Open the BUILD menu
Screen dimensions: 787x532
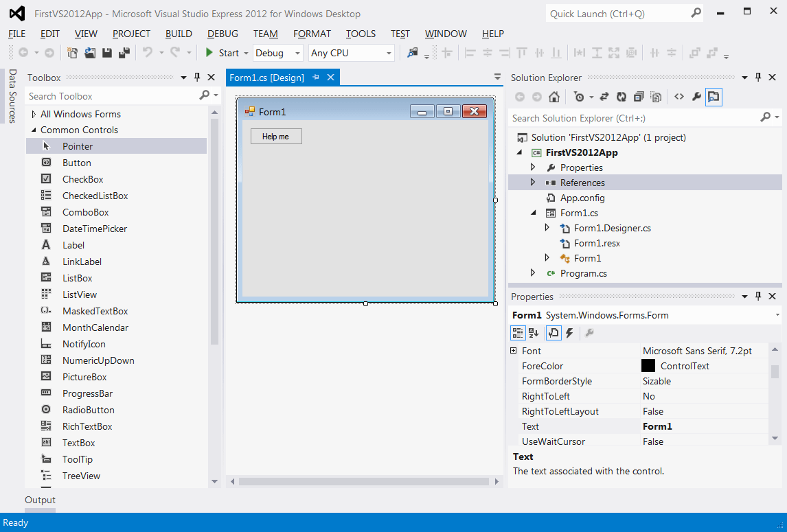(179, 34)
